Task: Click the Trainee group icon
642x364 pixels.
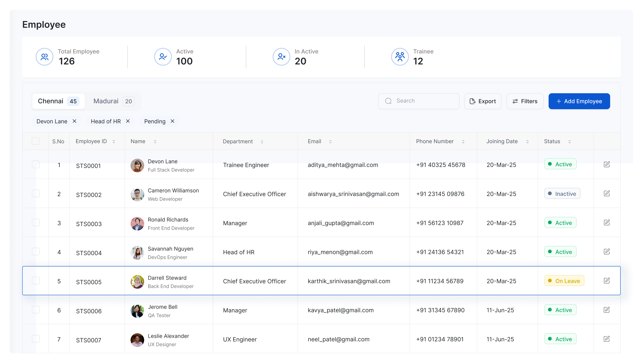Action: coord(400,57)
